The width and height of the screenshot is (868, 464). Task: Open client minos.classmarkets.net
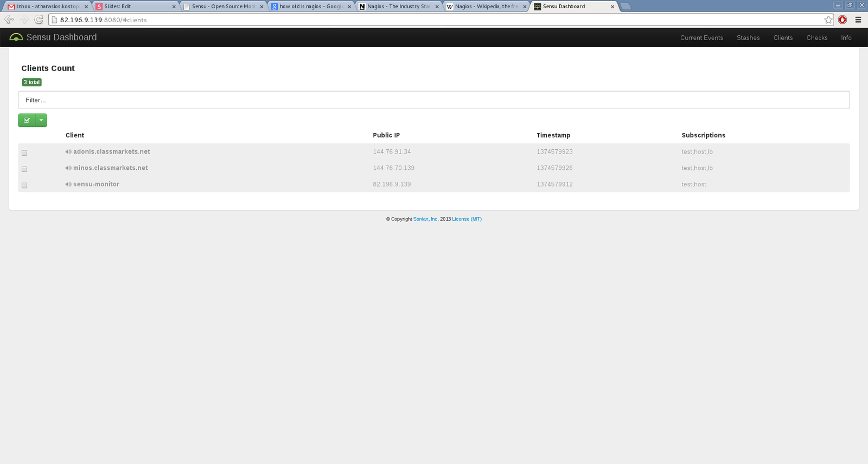click(111, 168)
